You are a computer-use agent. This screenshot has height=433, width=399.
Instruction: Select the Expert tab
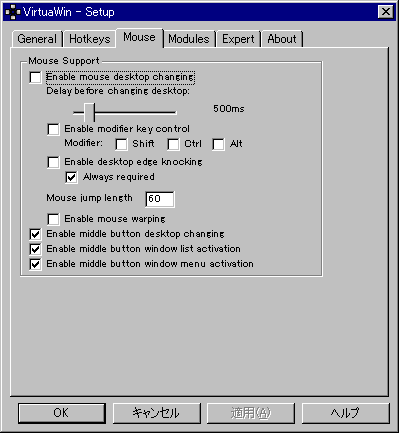[238, 39]
